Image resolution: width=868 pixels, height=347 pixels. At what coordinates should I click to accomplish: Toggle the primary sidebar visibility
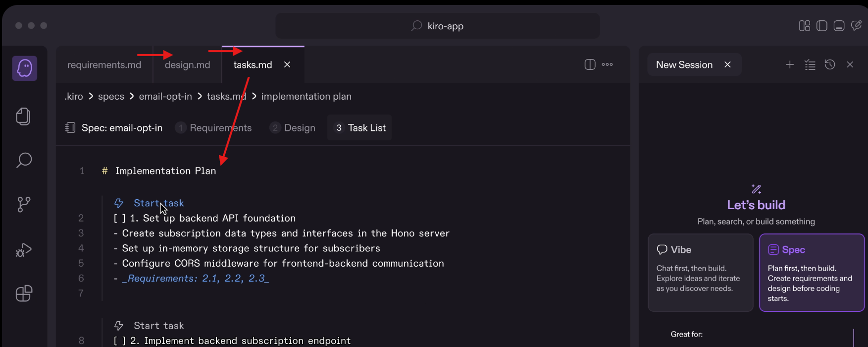(822, 25)
